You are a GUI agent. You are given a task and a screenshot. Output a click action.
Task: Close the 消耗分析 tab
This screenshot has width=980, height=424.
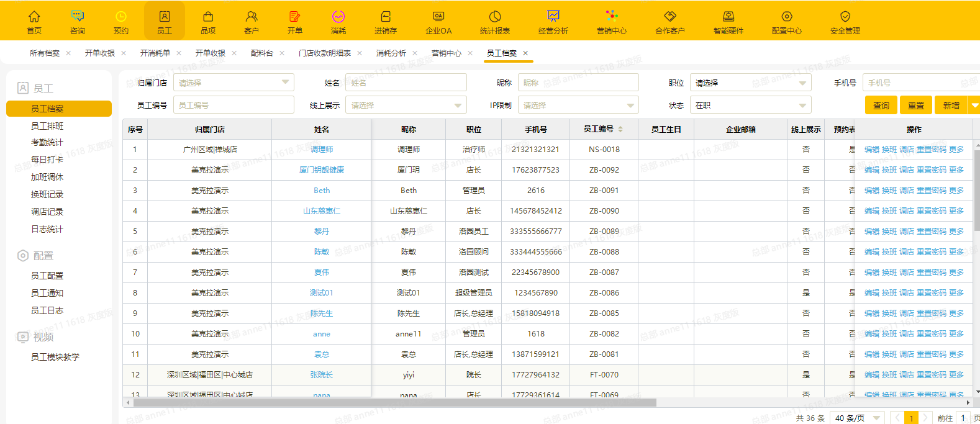point(415,53)
